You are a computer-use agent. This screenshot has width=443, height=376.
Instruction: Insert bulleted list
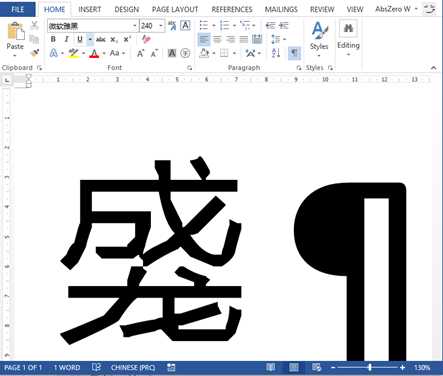pyautogui.click(x=203, y=26)
